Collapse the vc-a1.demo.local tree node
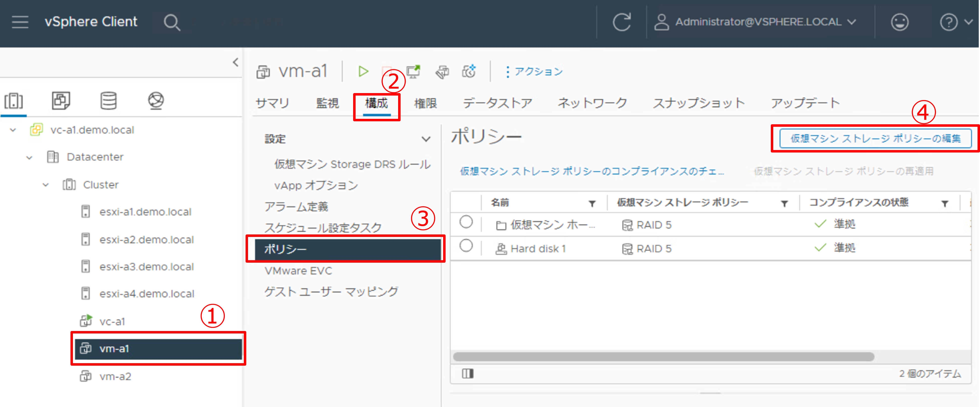980x407 pixels. click(x=13, y=130)
